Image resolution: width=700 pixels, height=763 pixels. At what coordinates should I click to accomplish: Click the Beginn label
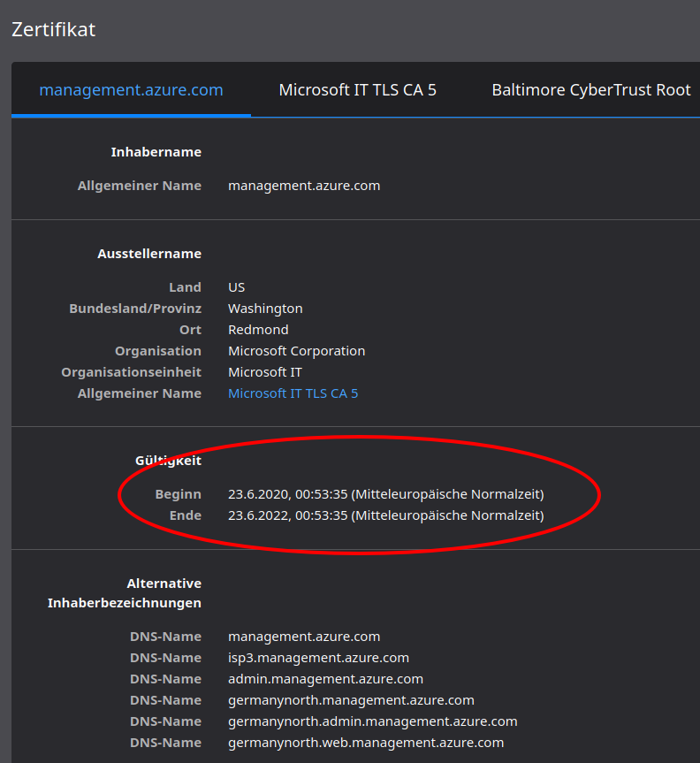[178, 494]
